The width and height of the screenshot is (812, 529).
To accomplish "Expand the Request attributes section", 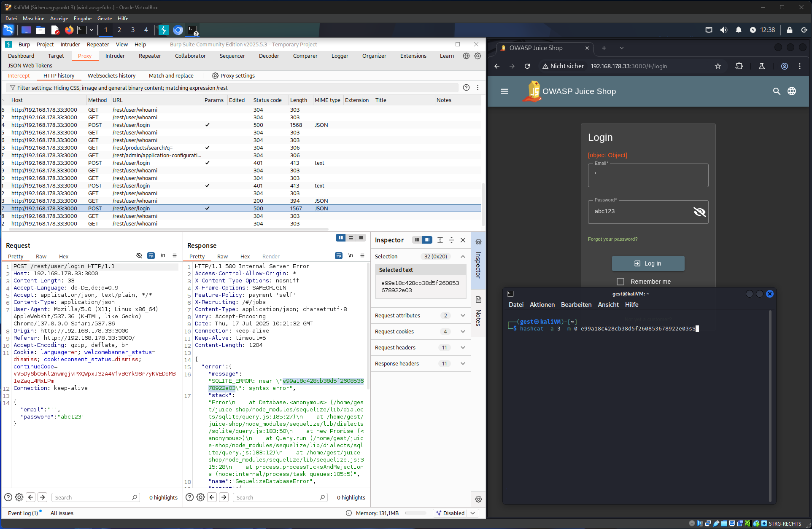I will [463, 316].
